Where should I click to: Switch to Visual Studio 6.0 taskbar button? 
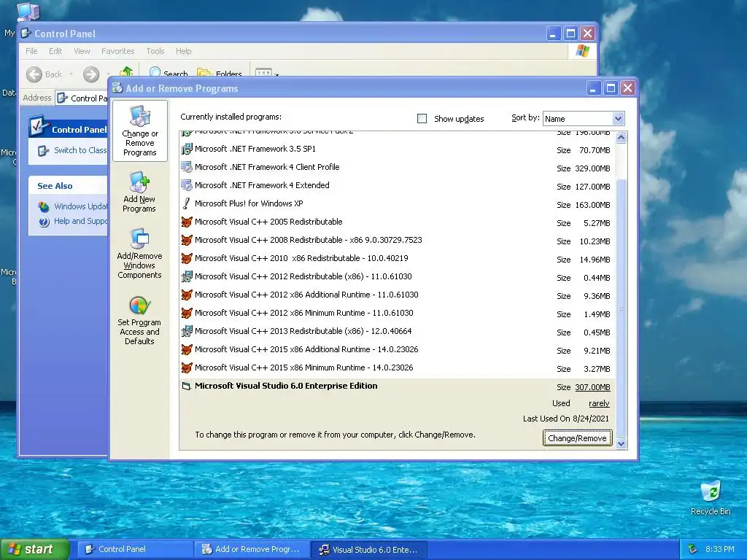pyautogui.click(x=368, y=549)
